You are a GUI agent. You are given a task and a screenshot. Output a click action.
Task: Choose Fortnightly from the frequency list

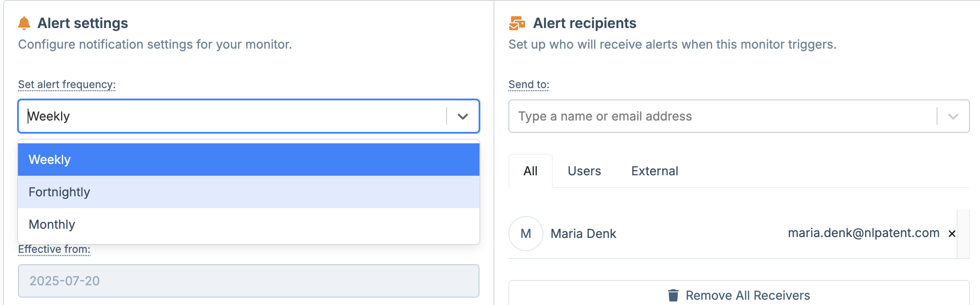tap(249, 192)
